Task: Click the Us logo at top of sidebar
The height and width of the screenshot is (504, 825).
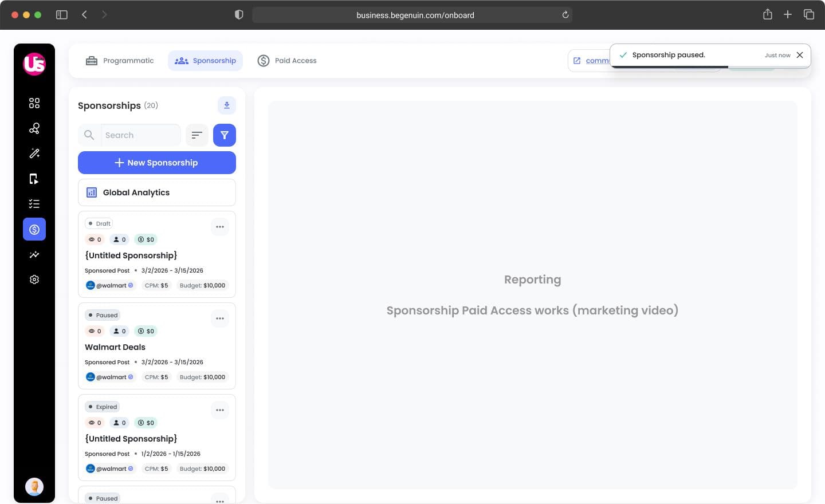Action: pos(34,64)
